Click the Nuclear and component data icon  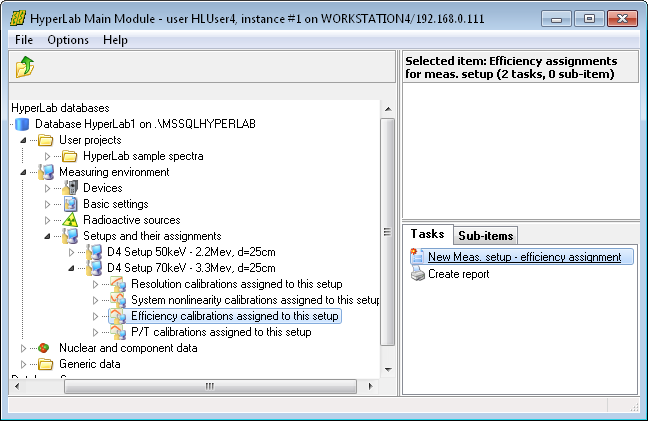[x=44, y=348]
